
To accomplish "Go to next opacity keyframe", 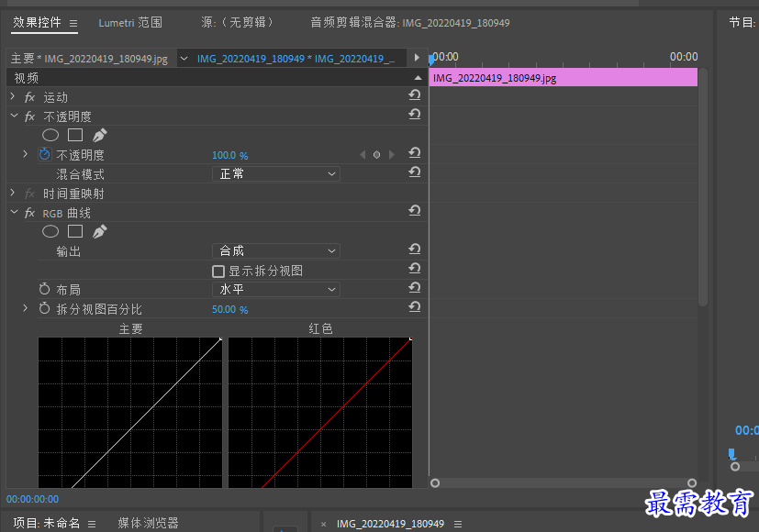I will [392, 155].
